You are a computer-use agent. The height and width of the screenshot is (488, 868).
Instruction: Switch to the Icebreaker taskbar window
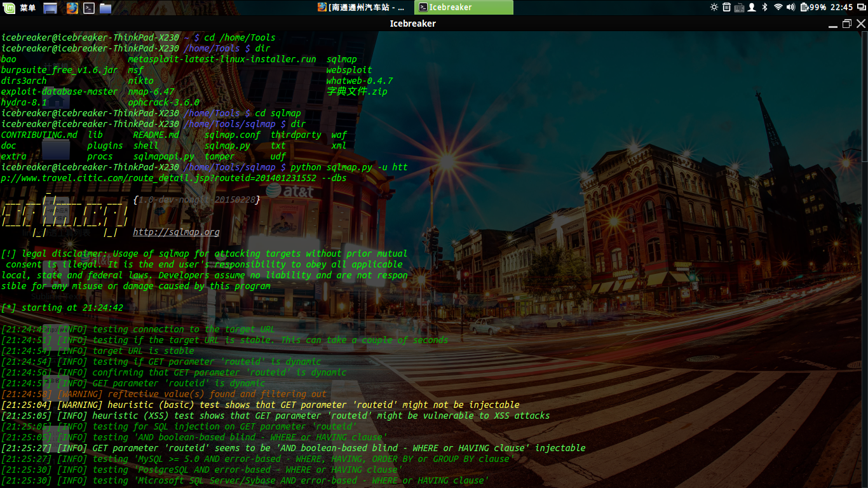[x=464, y=8]
